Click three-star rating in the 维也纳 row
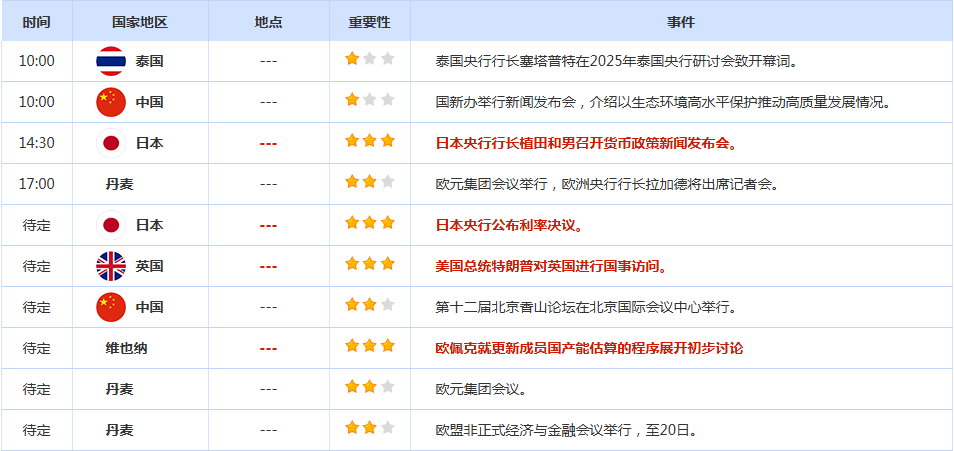 click(x=370, y=347)
